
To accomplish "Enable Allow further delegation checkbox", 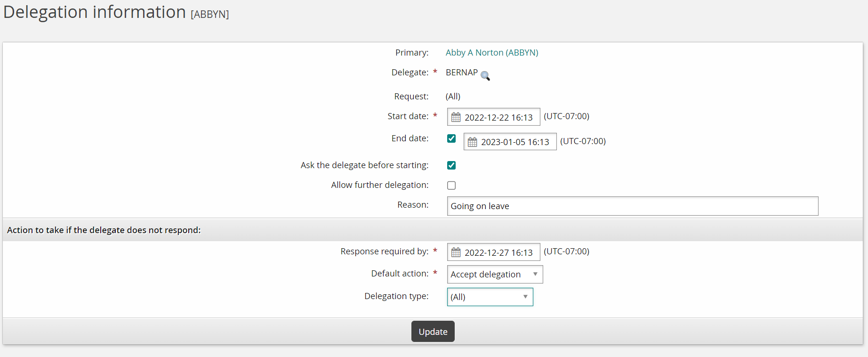I will [451, 186].
